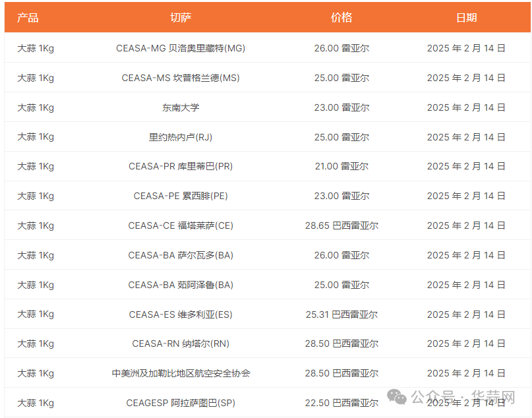Click the 25.00 雷亚尔 price in the 坎普格兰德(MS) row
532x418 pixels.
[341, 78]
